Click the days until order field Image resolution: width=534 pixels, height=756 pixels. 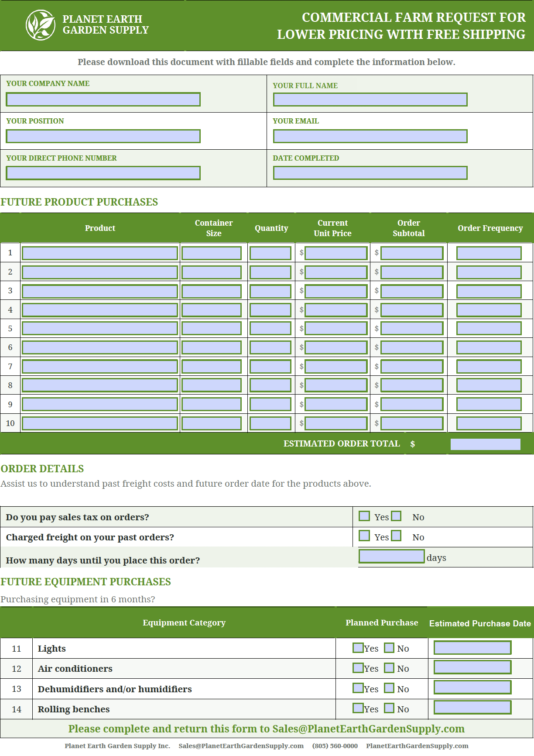(x=391, y=556)
